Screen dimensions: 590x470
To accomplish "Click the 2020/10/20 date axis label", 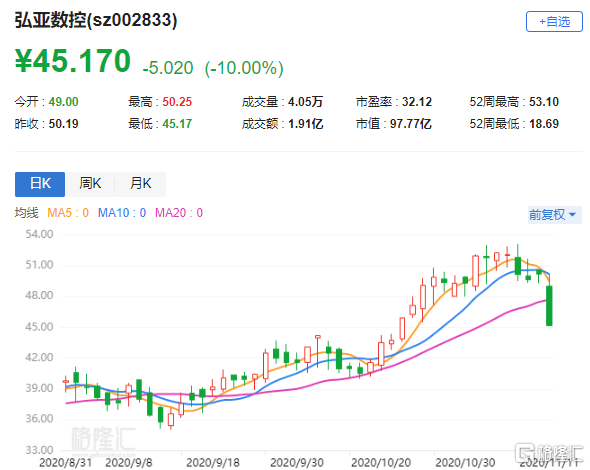I will (380, 462).
